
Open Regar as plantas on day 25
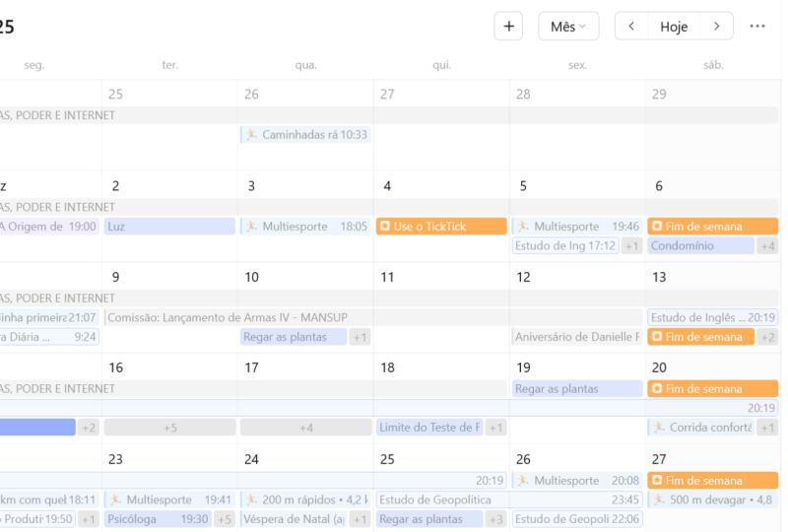coord(429,519)
